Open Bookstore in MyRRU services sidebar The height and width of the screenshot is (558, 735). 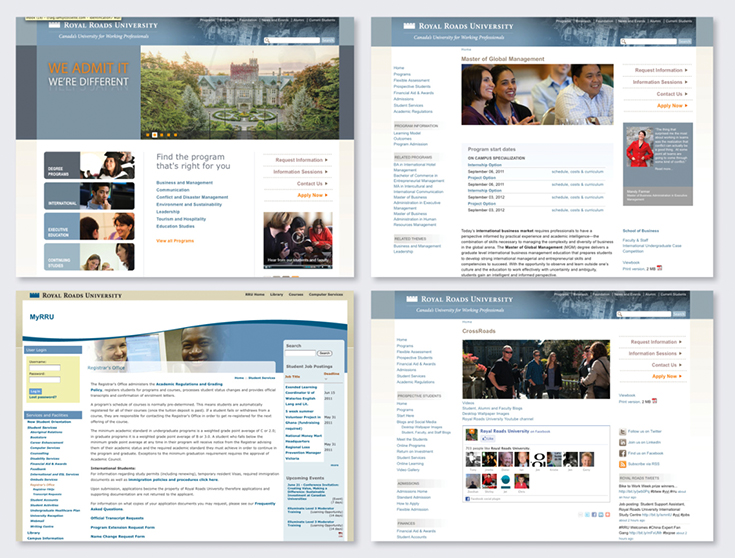coord(38,437)
